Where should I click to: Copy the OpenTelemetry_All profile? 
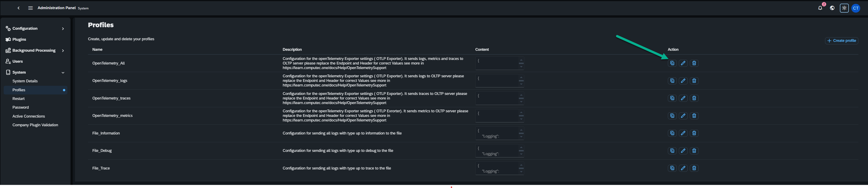tap(672, 63)
